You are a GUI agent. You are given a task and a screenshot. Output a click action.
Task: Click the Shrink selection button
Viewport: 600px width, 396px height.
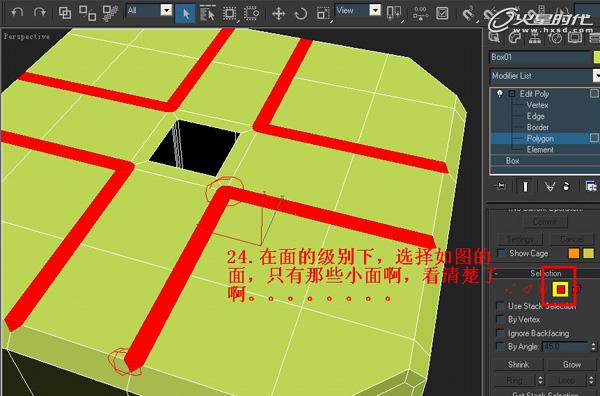tap(519, 365)
